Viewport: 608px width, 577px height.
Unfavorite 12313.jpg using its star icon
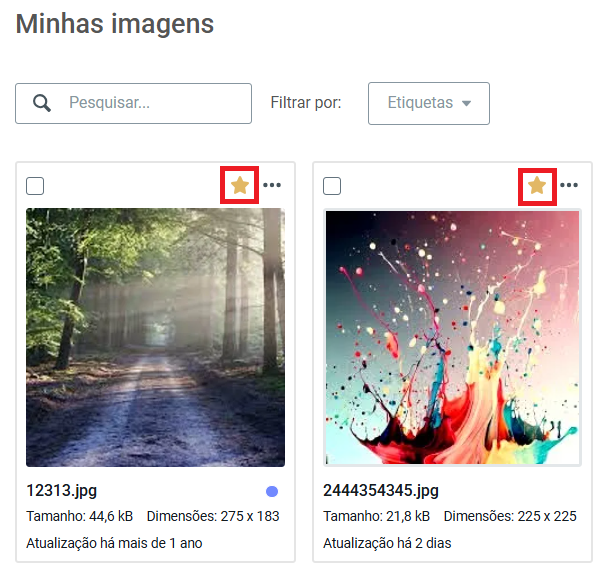[240, 185]
